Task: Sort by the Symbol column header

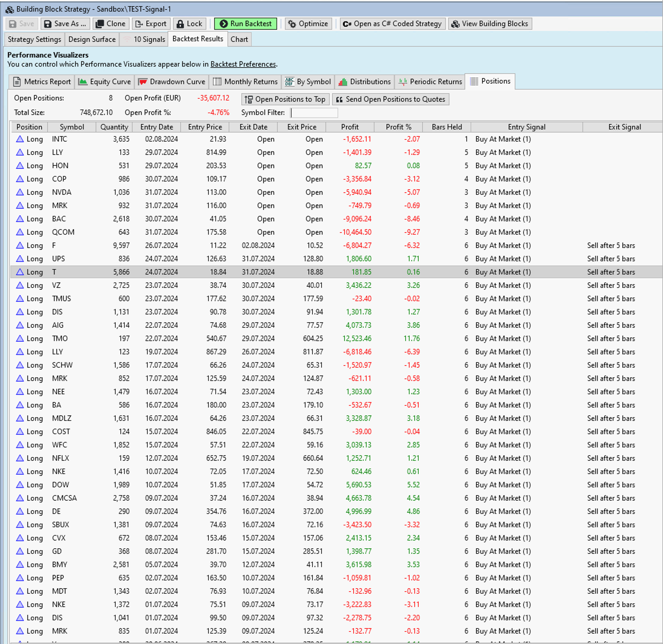Action: (x=72, y=127)
